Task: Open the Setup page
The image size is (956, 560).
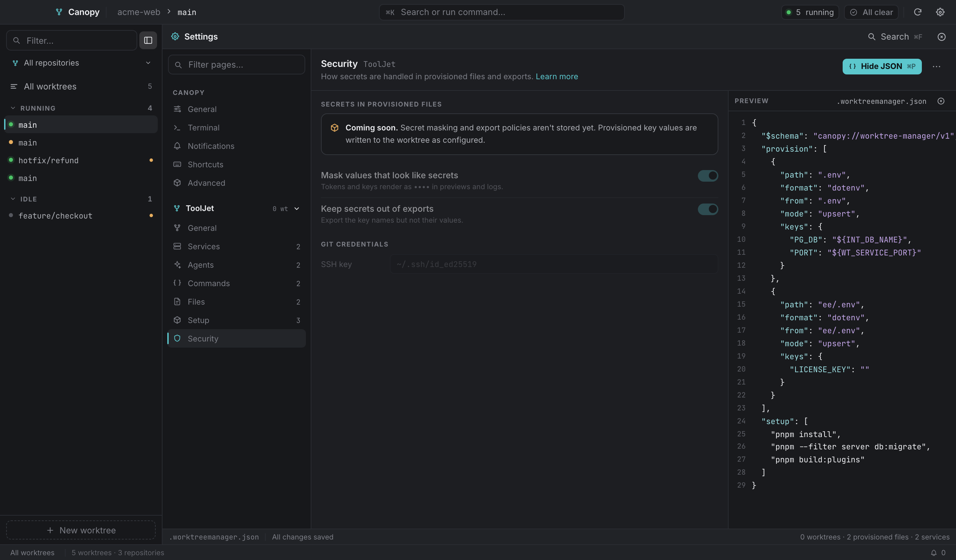Action: (x=236, y=320)
